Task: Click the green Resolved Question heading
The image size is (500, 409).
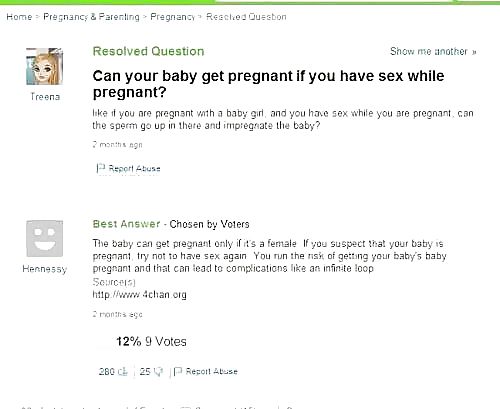Action: 148,51
